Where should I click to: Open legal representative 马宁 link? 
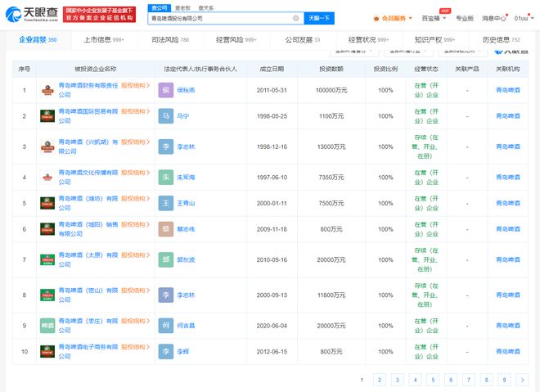click(183, 116)
